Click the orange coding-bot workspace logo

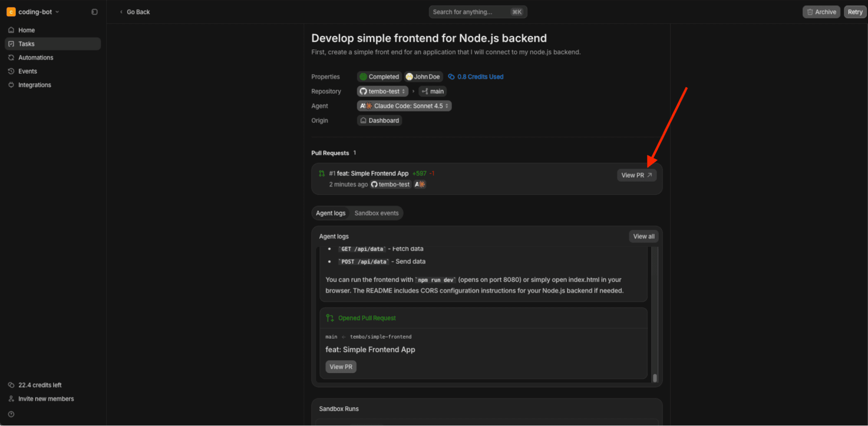[10, 12]
